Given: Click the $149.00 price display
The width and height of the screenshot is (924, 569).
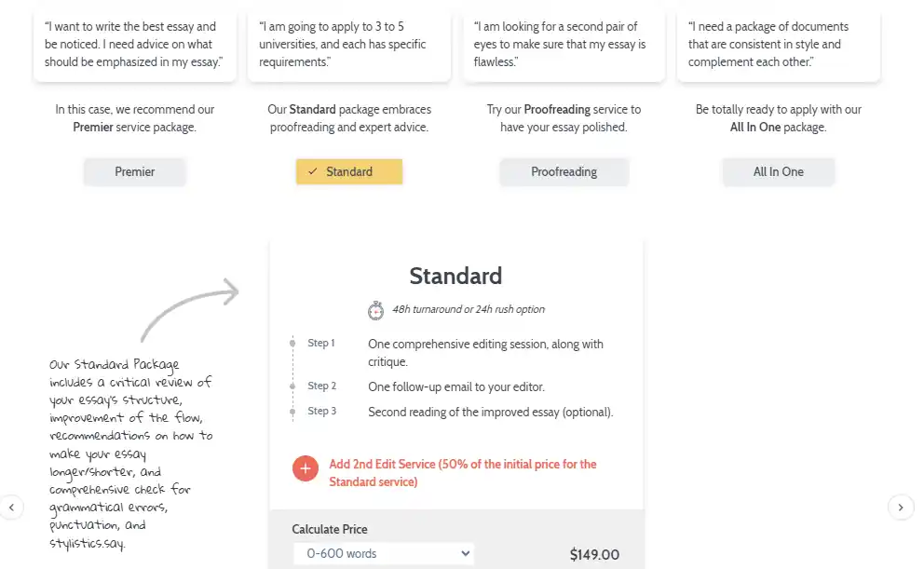Looking at the screenshot, I should coord(594,553).
